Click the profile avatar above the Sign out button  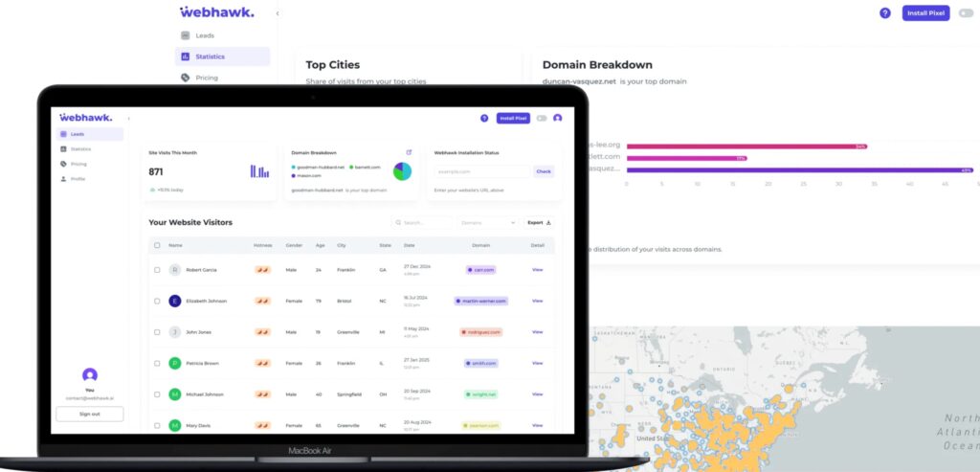90,375
